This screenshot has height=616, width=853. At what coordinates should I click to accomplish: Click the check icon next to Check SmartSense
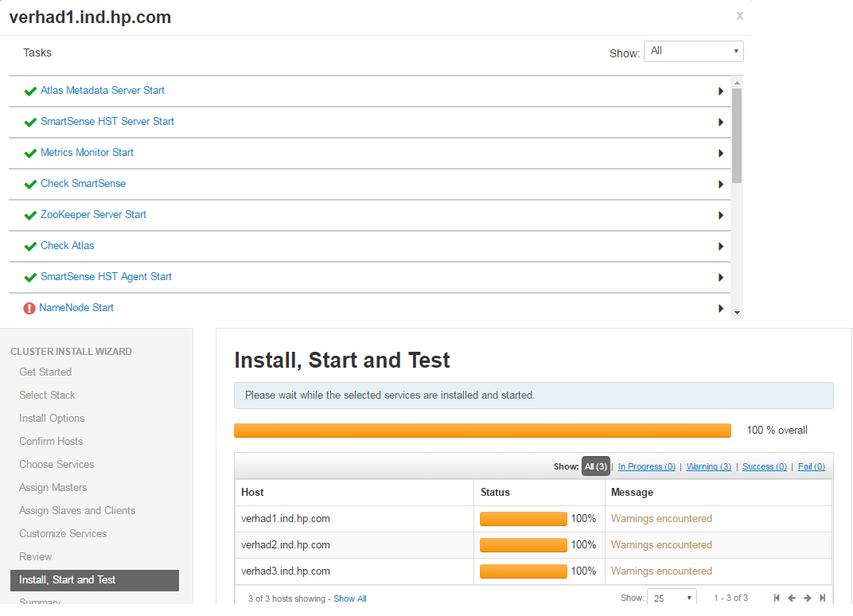pyautogui.click(x=30, y=184)
